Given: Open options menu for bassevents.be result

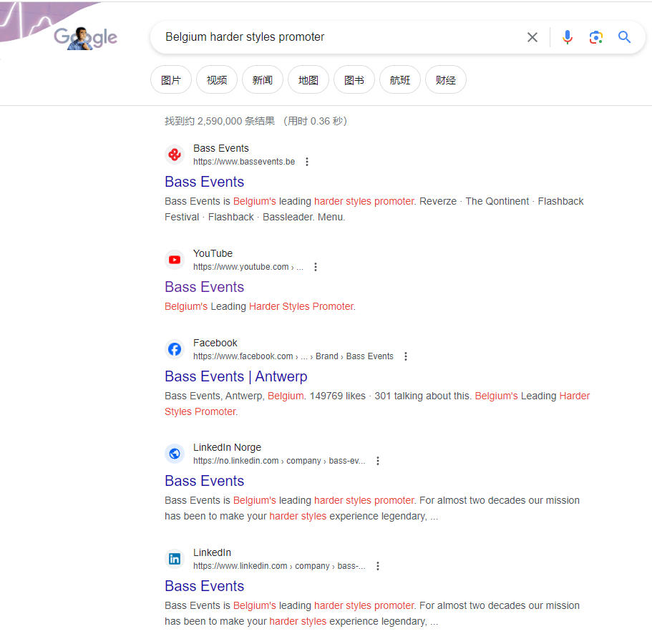Looking at the screenshot, I should [x=307, y=162].
